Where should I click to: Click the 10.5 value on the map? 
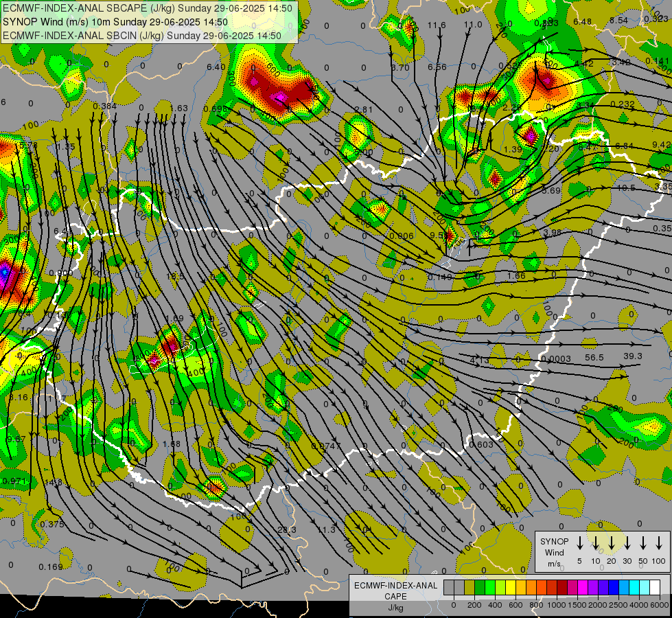coord(626,188)
